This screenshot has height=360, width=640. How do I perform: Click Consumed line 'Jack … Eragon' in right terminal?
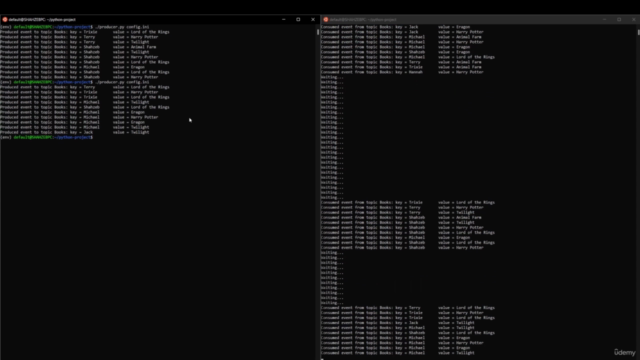click(x=395, y=27)
